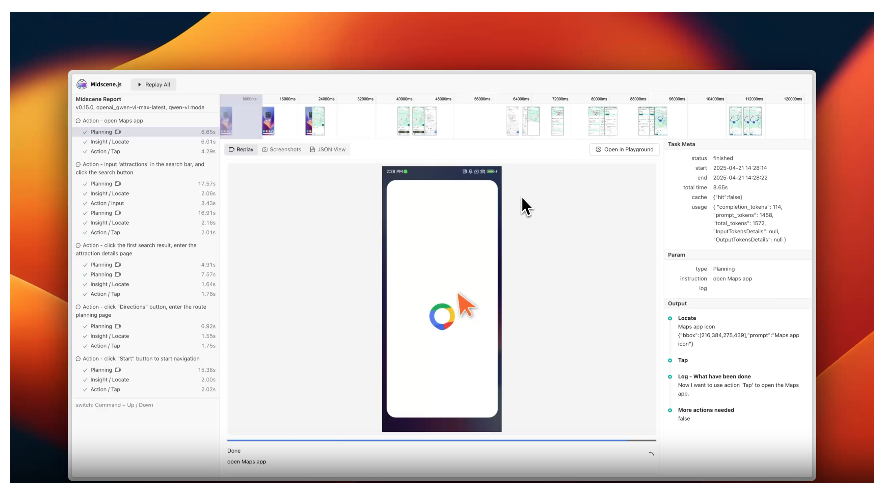Image resolution: width=879 pixels, height=483 pixels.
Task: Click the Midscene.js logo icon
Action: pyautogui.click(x=81, y=84)
